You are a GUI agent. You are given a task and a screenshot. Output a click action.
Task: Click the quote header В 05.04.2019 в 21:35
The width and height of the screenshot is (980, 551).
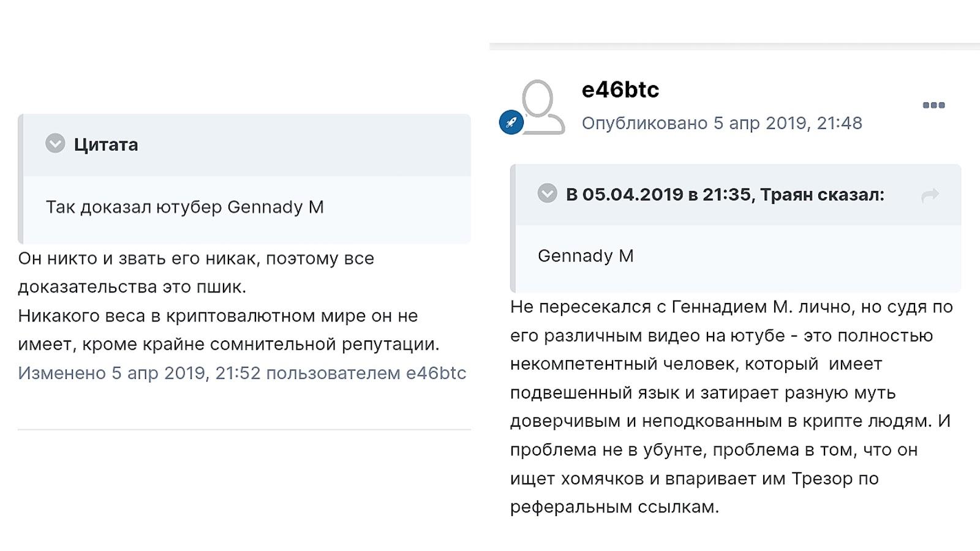pos(725,195)
